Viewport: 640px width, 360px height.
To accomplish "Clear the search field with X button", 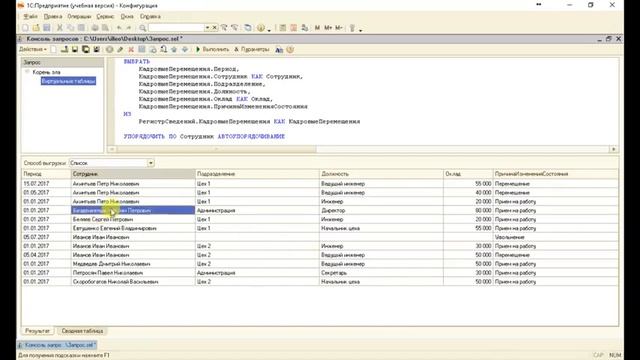I will [x=214, y=28].
